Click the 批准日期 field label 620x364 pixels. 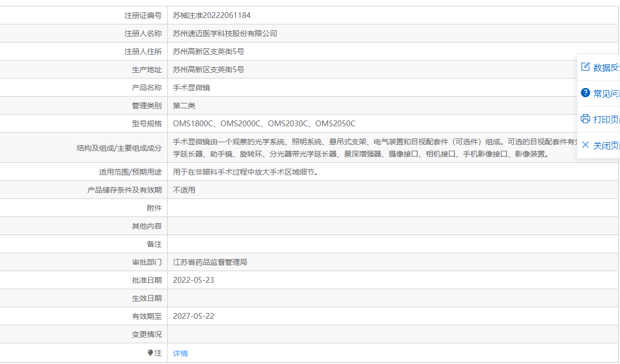(x=147, y=280)
